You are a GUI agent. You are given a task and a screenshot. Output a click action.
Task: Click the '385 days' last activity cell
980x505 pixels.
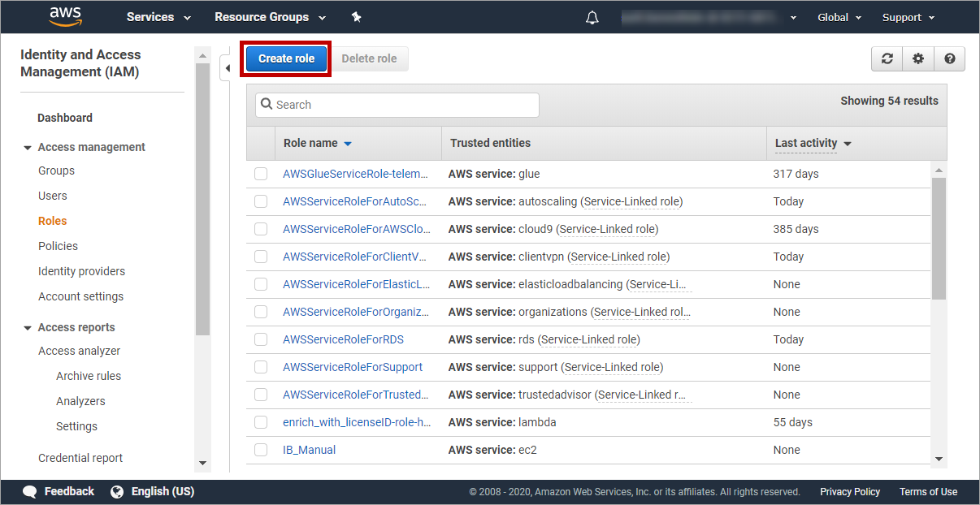pos(796,229)
